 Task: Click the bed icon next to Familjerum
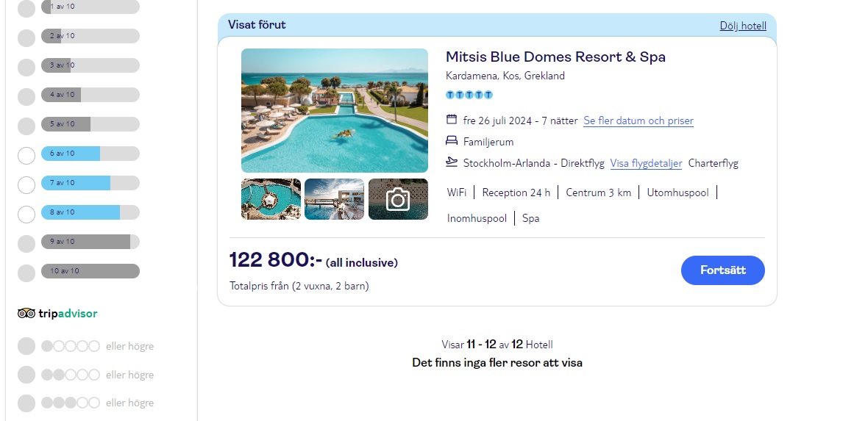(452, 141)
